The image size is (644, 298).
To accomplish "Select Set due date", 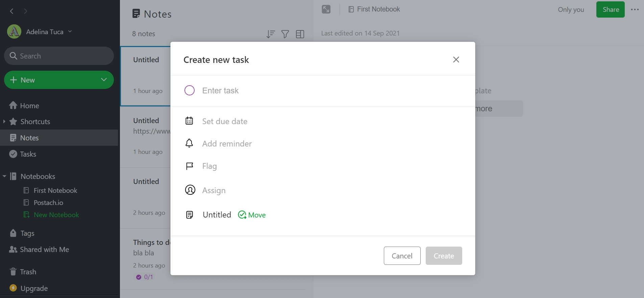I will coord(225,121).
